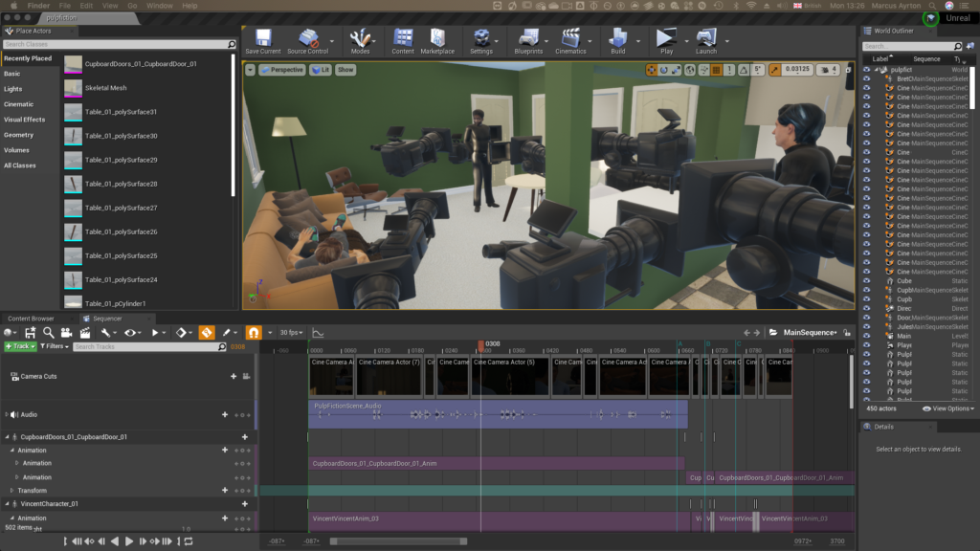Viewport: 980px width, 551px height.
Task: Toggle visibility of Main level actor
Action: [x=866, y=336]
